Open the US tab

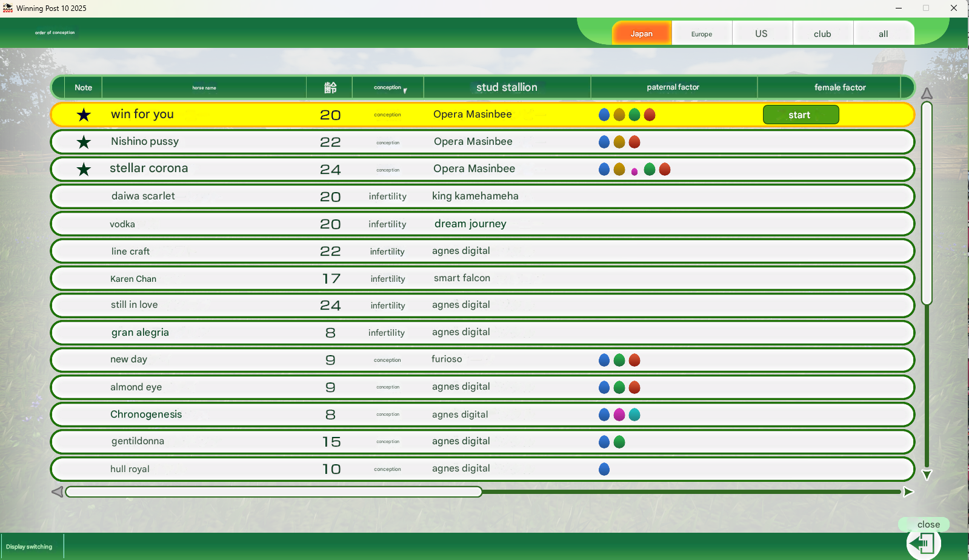tap(762, 34)
